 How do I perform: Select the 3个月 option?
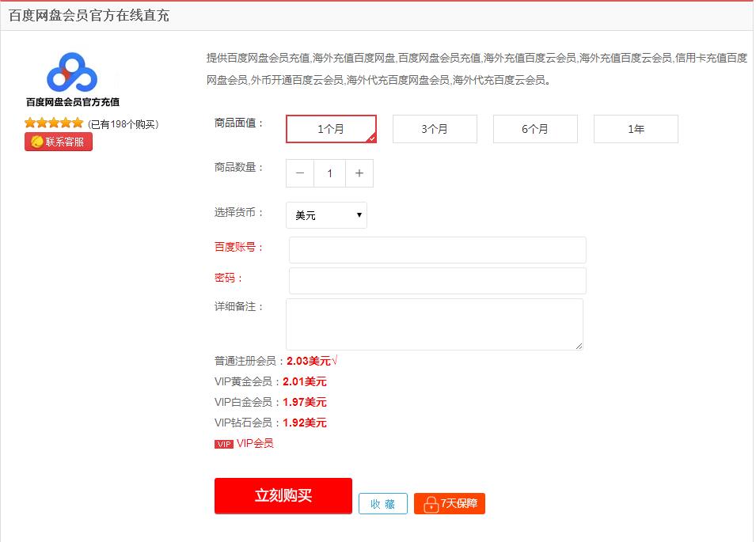(x=435, y=129)
